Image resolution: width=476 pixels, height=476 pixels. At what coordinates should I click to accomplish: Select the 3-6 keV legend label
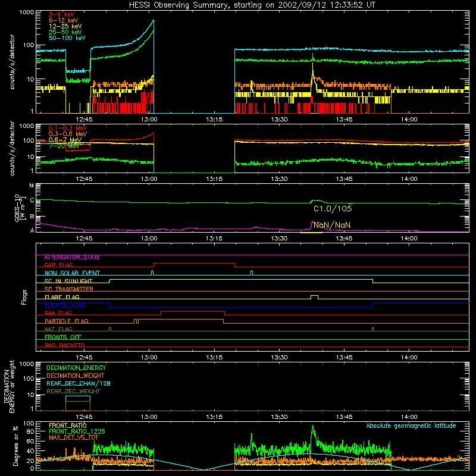pos(61,14)
